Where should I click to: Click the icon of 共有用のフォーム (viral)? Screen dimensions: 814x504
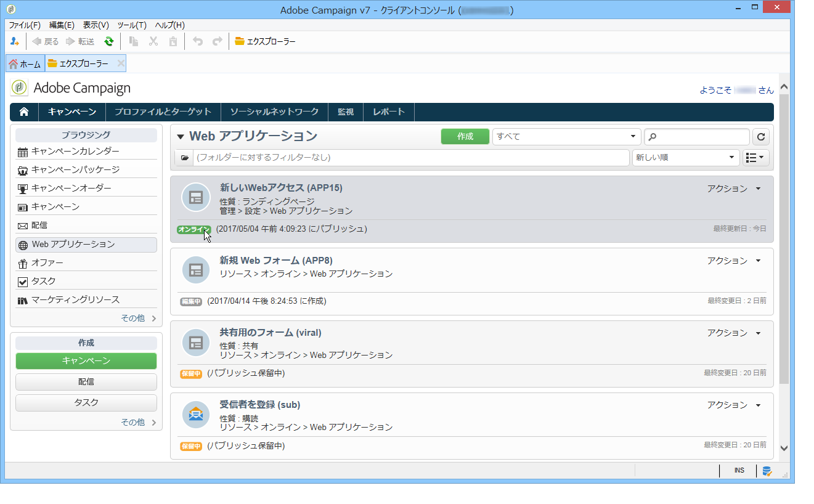pos(196,342)
